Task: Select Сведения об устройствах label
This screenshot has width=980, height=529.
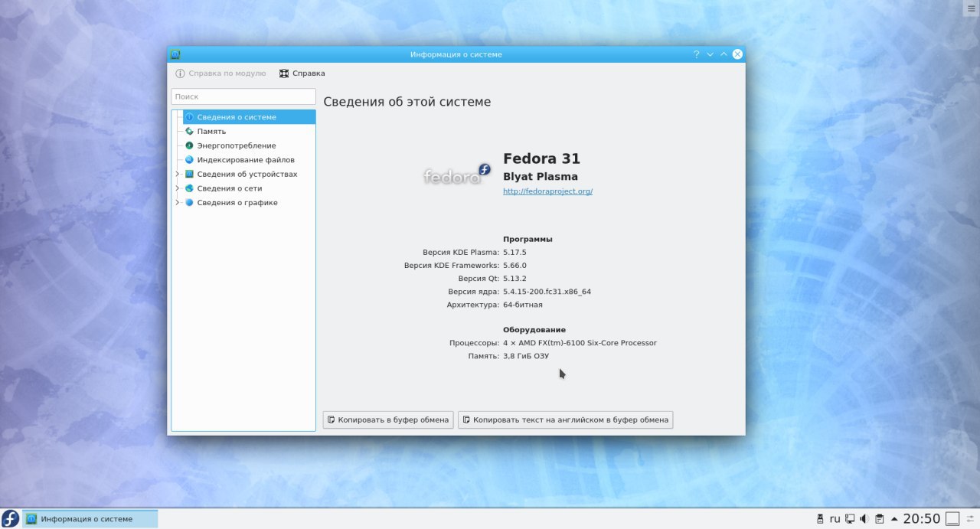Action: (247, 174)
